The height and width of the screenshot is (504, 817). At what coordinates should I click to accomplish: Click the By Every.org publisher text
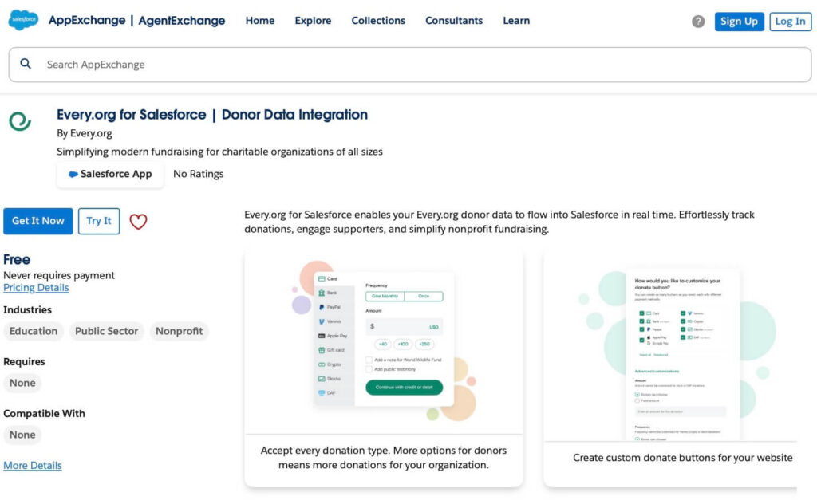(x=85, y=133)
